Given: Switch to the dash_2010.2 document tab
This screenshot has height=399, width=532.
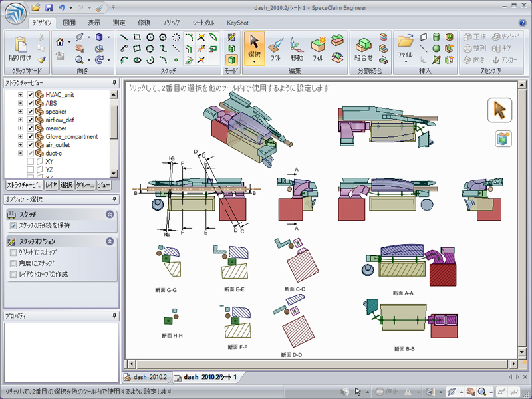Looking at the screenshot, I should pos(146,377).
